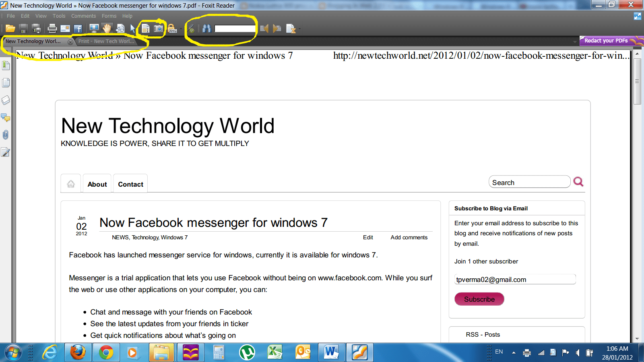Open the File menu
Viewport: 644px width, 362px height.
pyautogui.click(x=11, y=16)
